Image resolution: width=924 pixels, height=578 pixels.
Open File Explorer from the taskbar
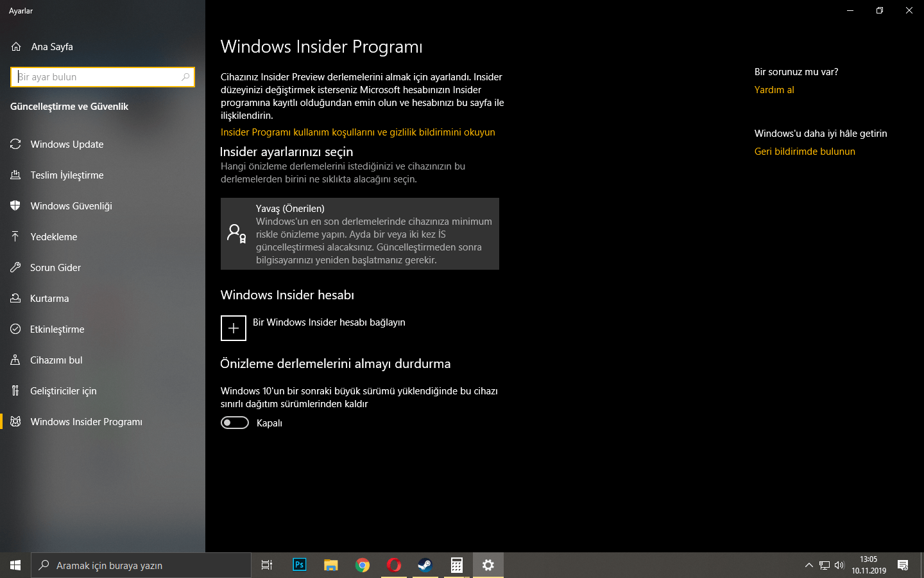point(330,565)
